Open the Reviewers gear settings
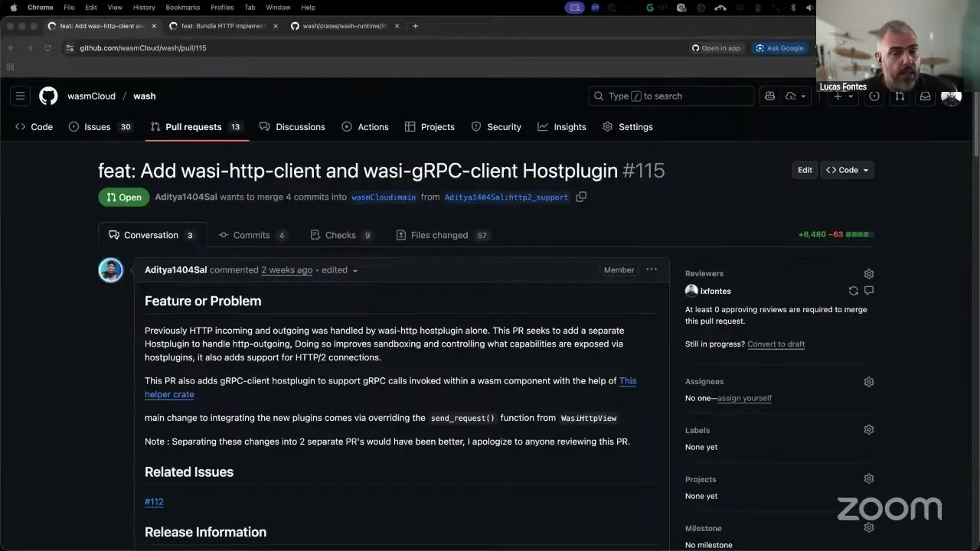The image size is (980, 551). tap(869, 274)
